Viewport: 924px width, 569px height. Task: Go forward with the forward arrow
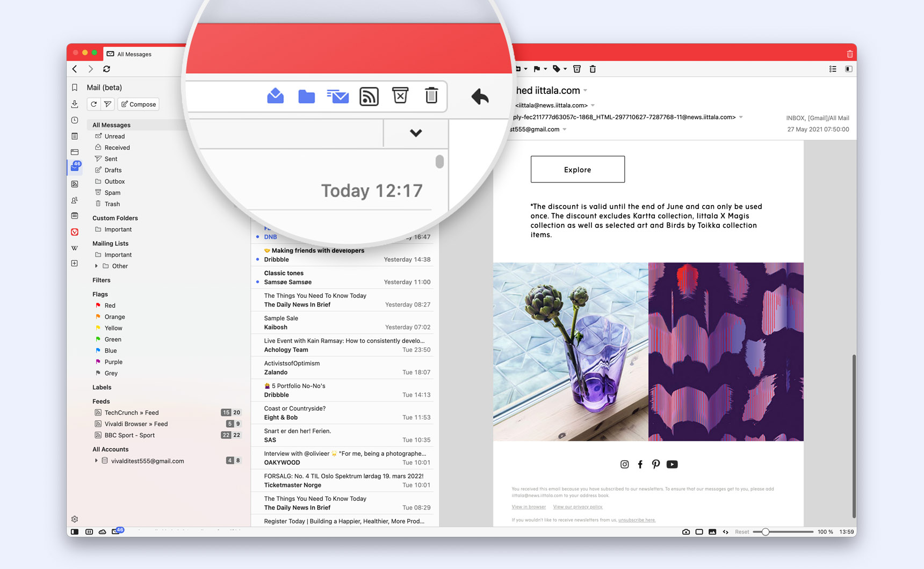point(91,69)
